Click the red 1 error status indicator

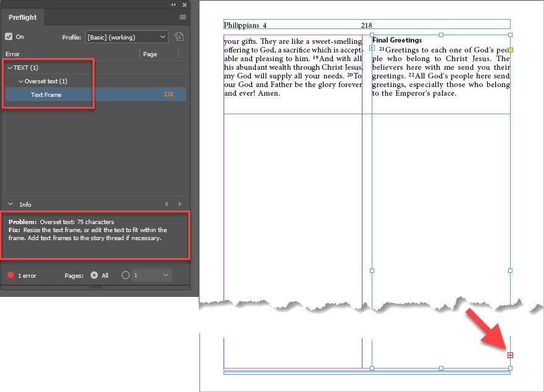10,275
